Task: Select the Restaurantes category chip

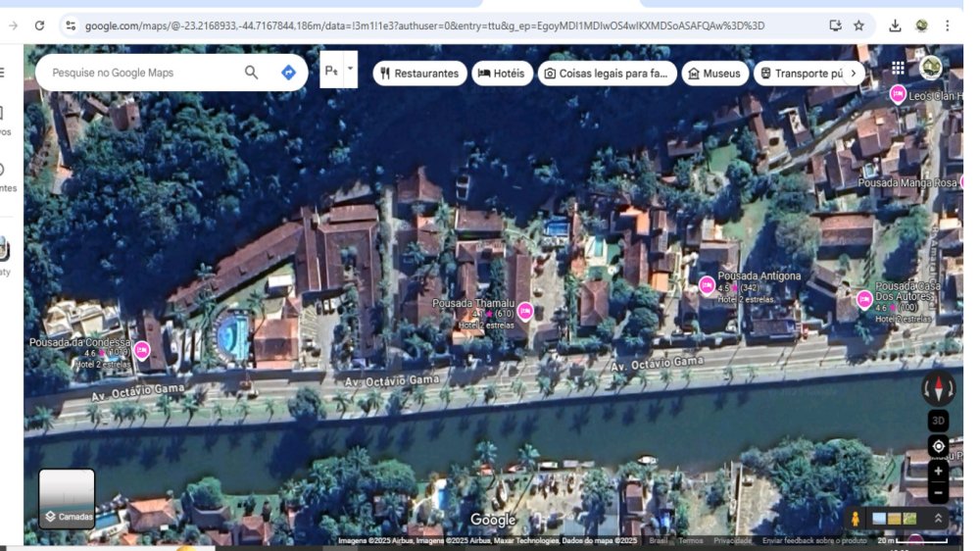Action: 419,74
